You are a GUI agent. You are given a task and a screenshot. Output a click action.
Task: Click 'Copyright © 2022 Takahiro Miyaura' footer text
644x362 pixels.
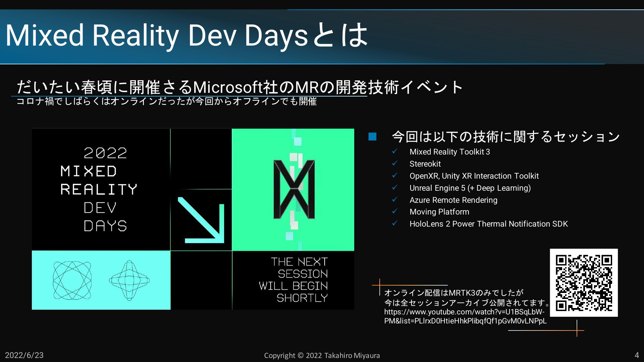[x=322, y=356]
